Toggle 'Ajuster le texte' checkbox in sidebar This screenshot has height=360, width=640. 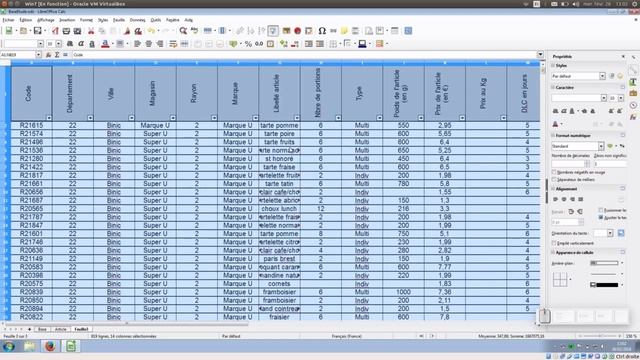click(600, 218)
